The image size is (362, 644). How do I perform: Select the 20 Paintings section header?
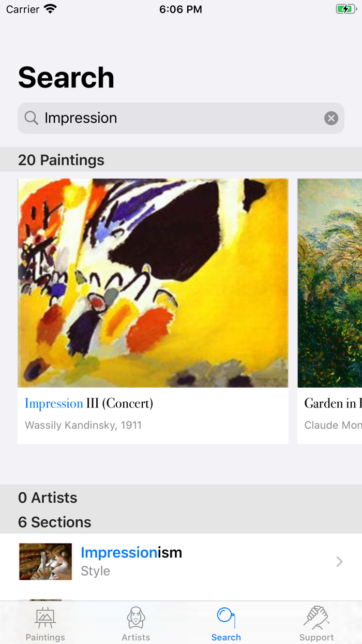(61, 160)
